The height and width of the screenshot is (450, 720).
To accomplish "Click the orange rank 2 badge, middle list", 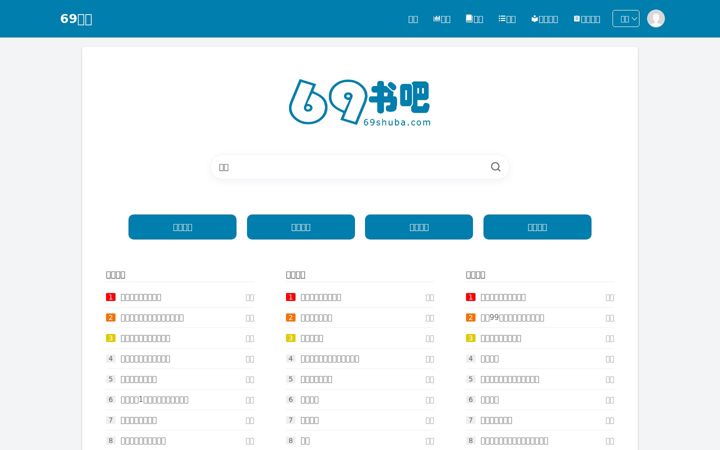I will point(291,317).
